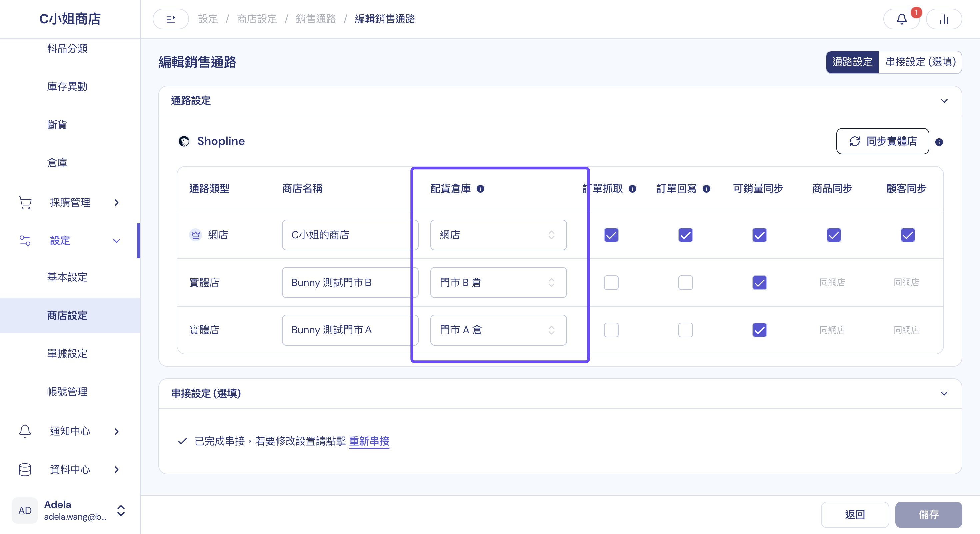
Task: Click shopping cart icon for 採購管理
Action: [25, 202]
